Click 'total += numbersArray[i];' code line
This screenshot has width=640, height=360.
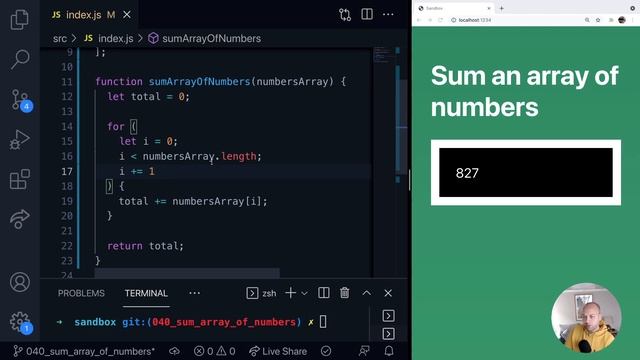pos(193,201)
